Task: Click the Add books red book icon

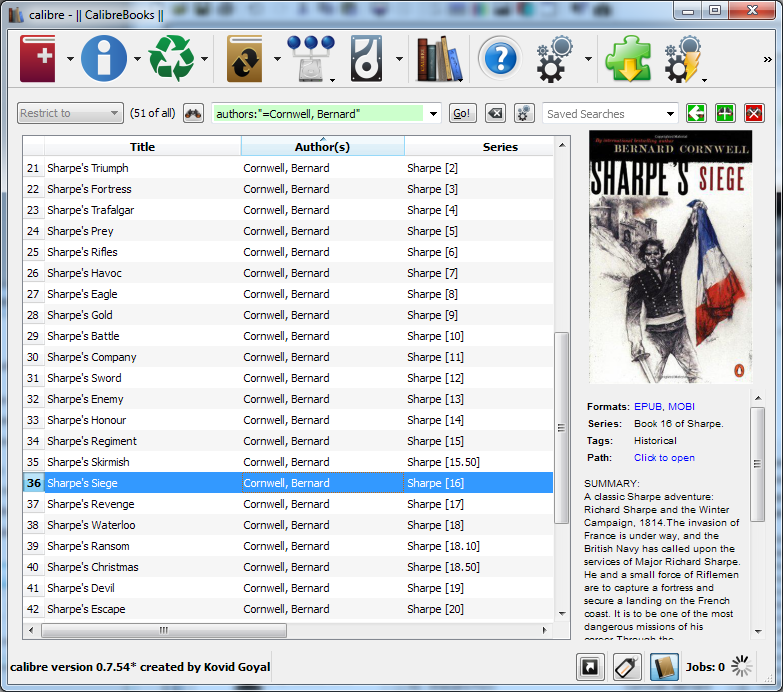Action: [37, 58]
